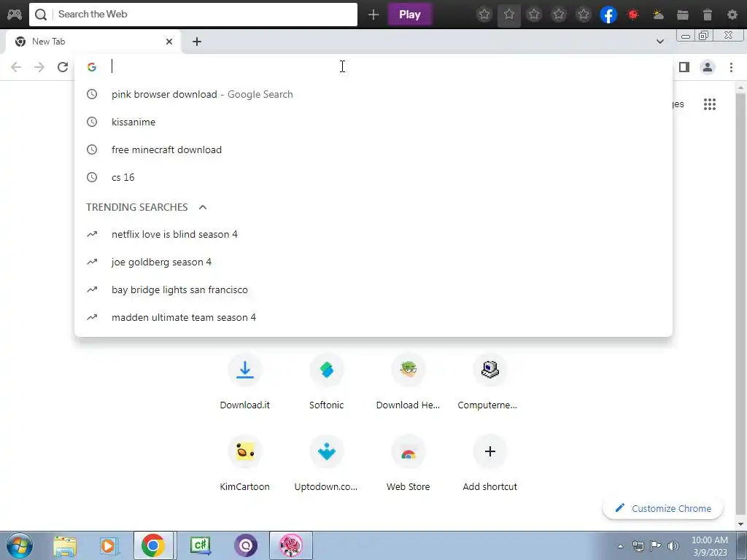Open the profile avatar icon

[708, 67]
